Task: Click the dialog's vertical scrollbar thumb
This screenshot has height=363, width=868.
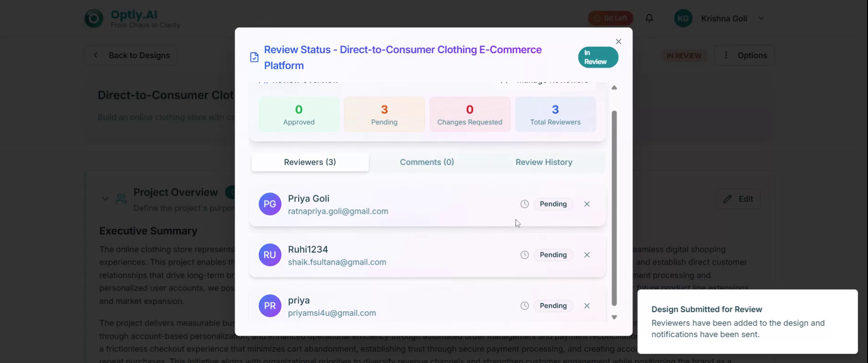Action: pyautogui.click(x=614, y=208)
